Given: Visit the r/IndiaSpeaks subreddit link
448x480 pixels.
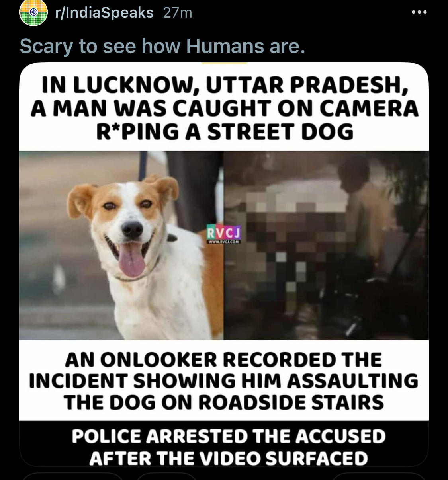Looking at the screenshot, I should 105,13.
